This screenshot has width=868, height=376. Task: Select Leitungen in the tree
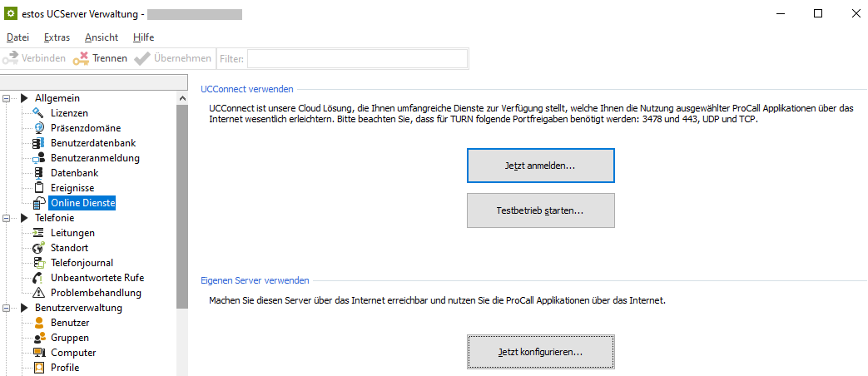(72, 233)
